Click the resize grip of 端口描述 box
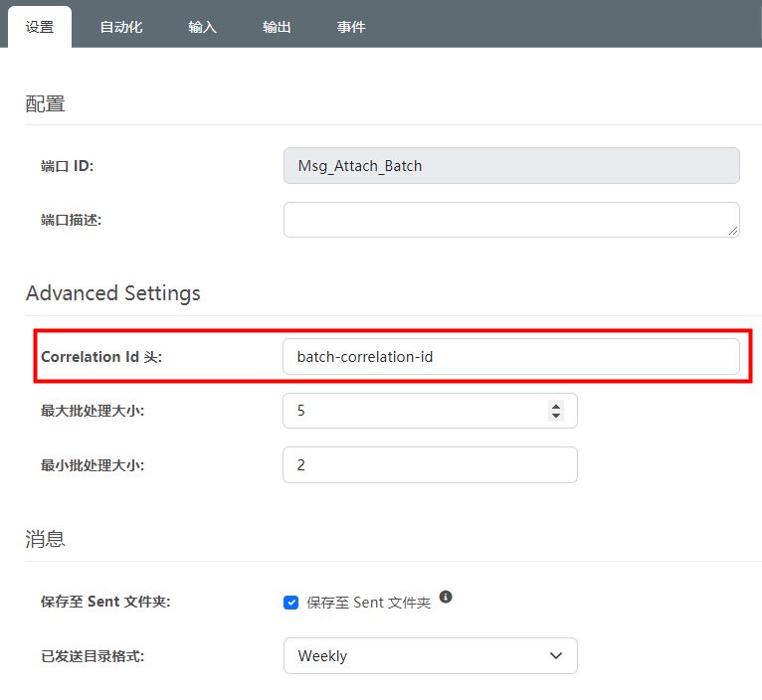Image resolution: width=762 pixels, height=700 pixels. pyautogui.click(x=733, y=231)
